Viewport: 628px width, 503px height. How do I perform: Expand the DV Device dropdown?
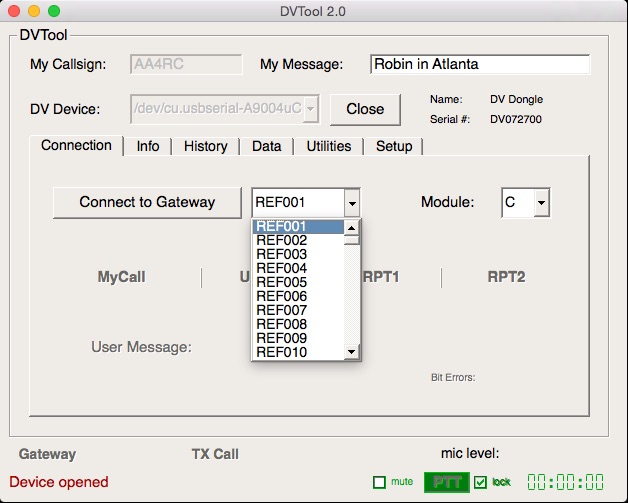[311, 108]
